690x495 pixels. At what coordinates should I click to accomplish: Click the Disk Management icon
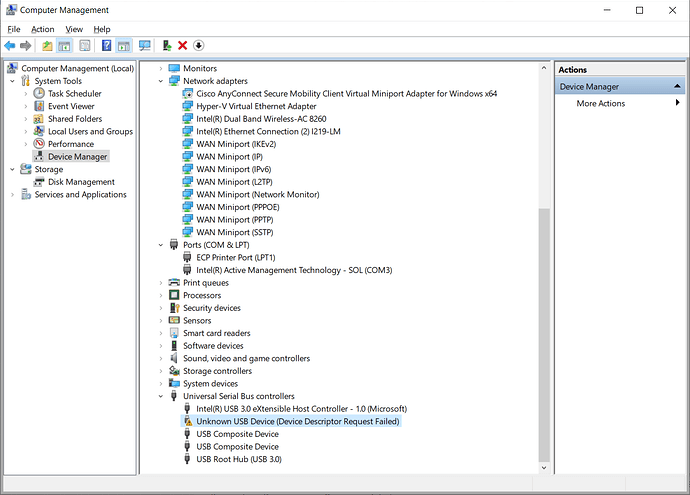[39, 182]
